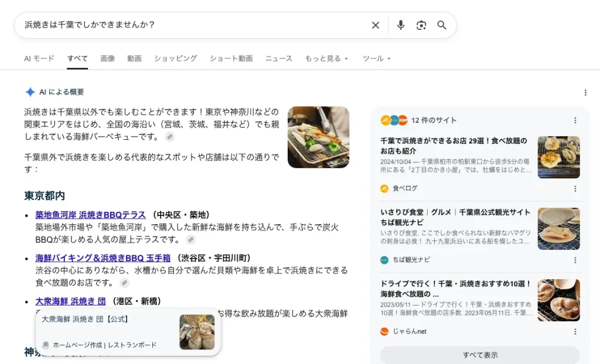Screen dimensions: 600x364
Task: Click the source link icon after 食べ放題のお店です
Action: tap(124, 283)
